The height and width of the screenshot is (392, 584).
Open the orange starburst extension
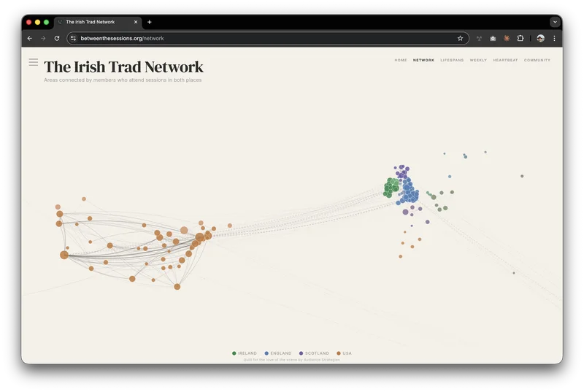pyautogui.click(x=507, y=39)
